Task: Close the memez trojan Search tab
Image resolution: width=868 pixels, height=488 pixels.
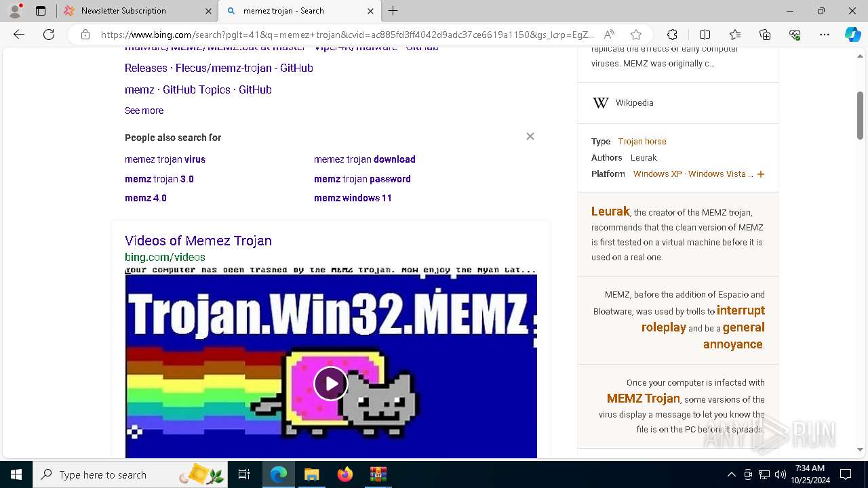Action: coord(370,11)
